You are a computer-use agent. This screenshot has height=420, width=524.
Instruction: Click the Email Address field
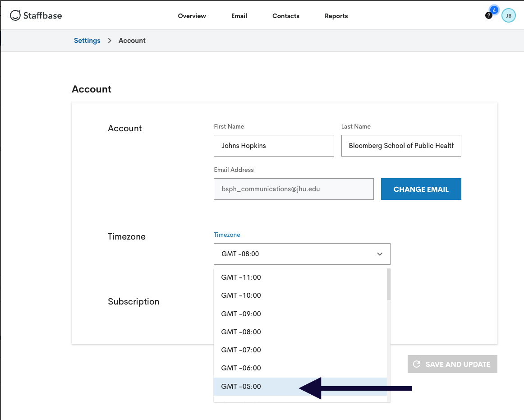pyautogui.click(x=294, y=189)
